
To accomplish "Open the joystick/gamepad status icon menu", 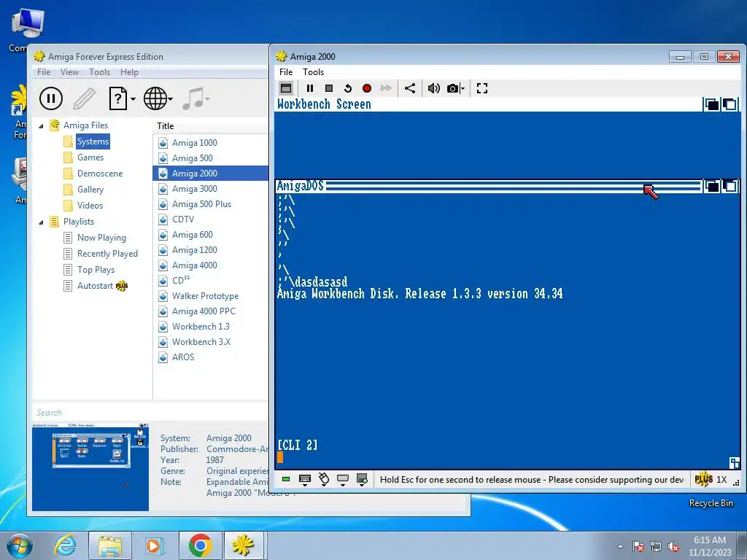I will click(x=343, y=480).
